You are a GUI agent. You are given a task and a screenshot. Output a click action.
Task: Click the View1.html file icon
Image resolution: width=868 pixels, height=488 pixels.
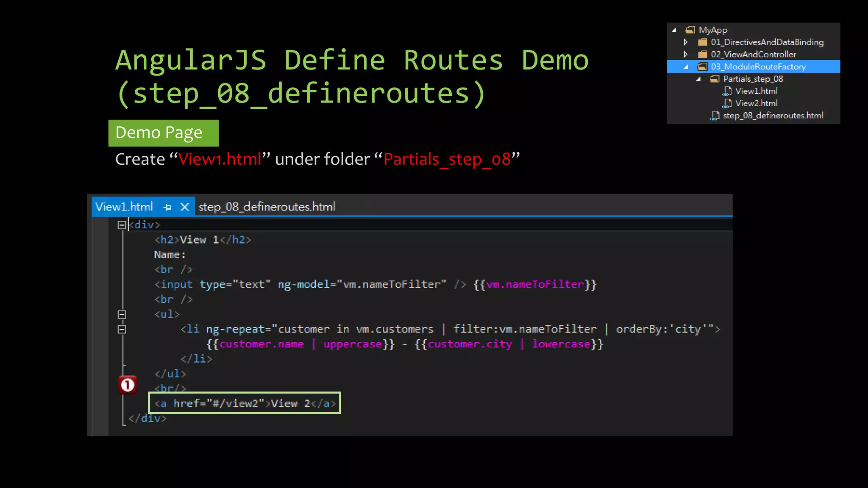pyautogui.click(x=727, y=91)
